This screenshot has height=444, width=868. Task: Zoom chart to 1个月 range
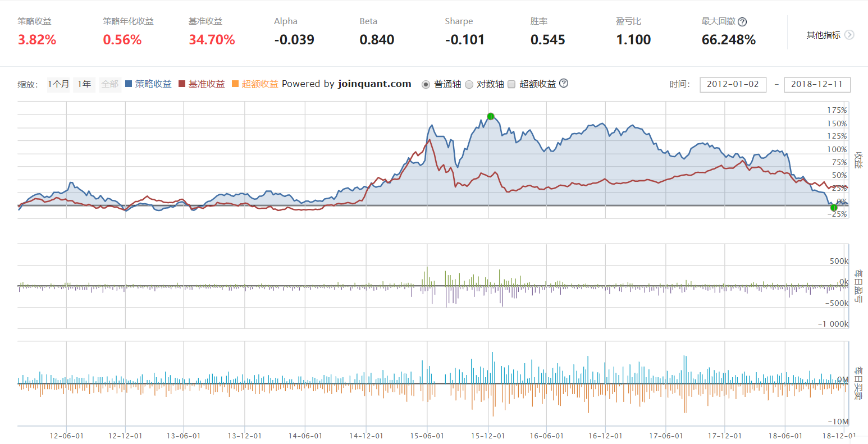[x=58, y=84]
